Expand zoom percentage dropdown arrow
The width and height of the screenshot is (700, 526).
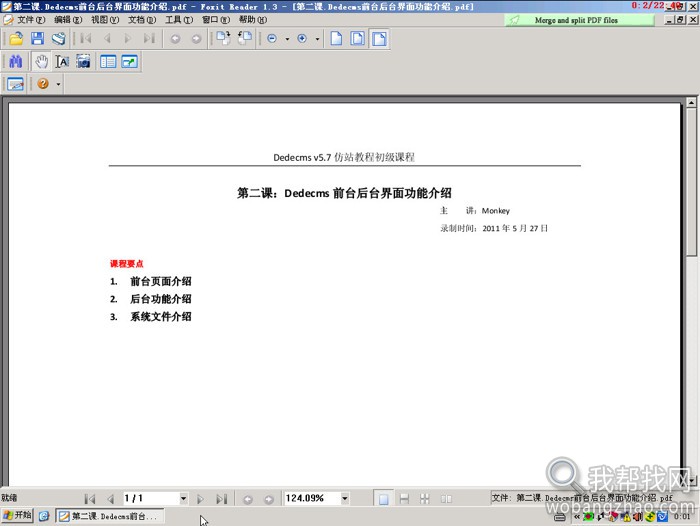coord(345,498)
